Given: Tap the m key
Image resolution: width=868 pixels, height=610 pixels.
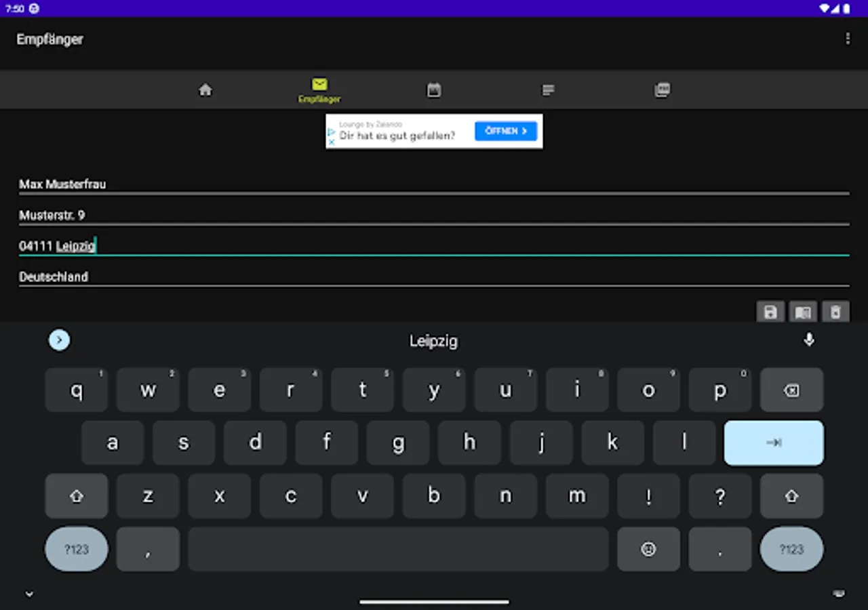Looking at the screenshot, I should pos(577,496).
